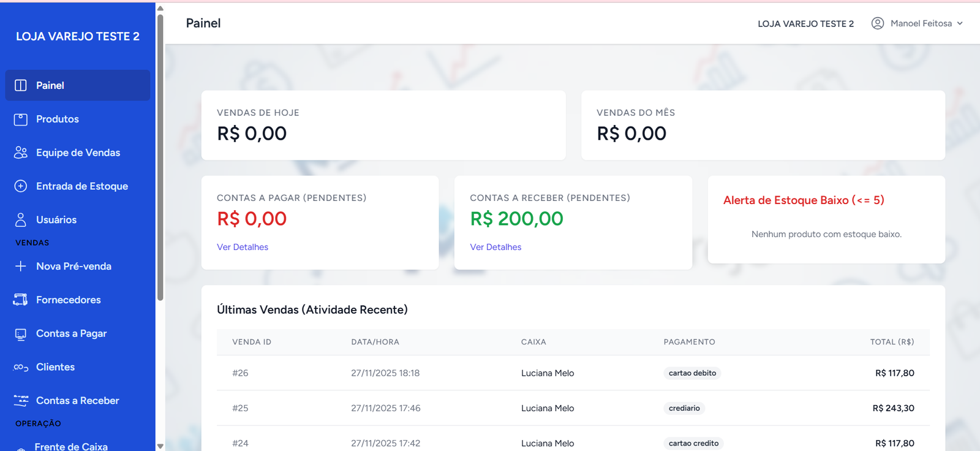Click the Contas a Pagar icon

(x=21, y=334)
